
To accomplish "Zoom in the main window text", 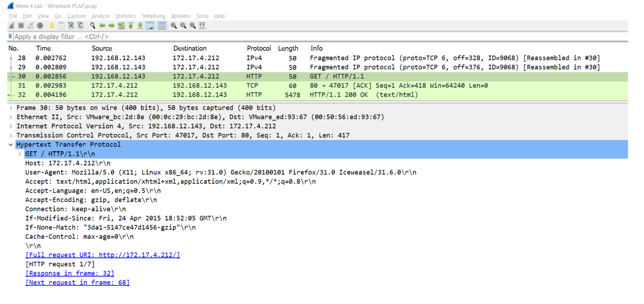I will 174,26.
